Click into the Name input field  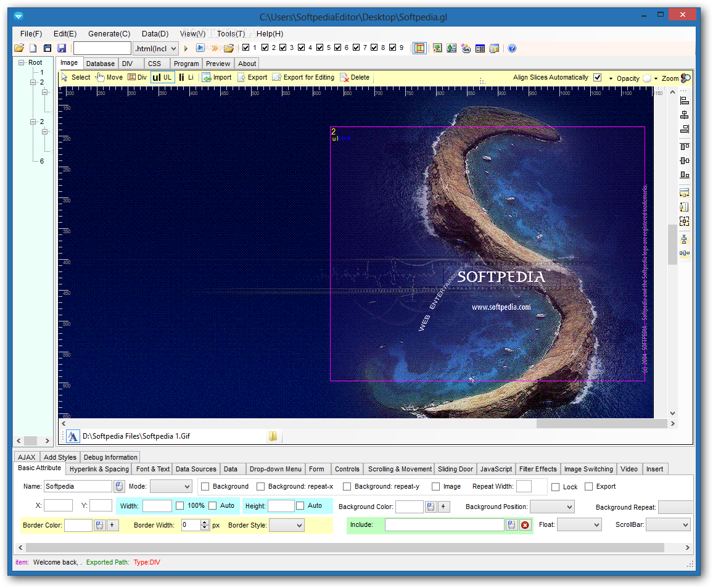(x=78, y=487)
